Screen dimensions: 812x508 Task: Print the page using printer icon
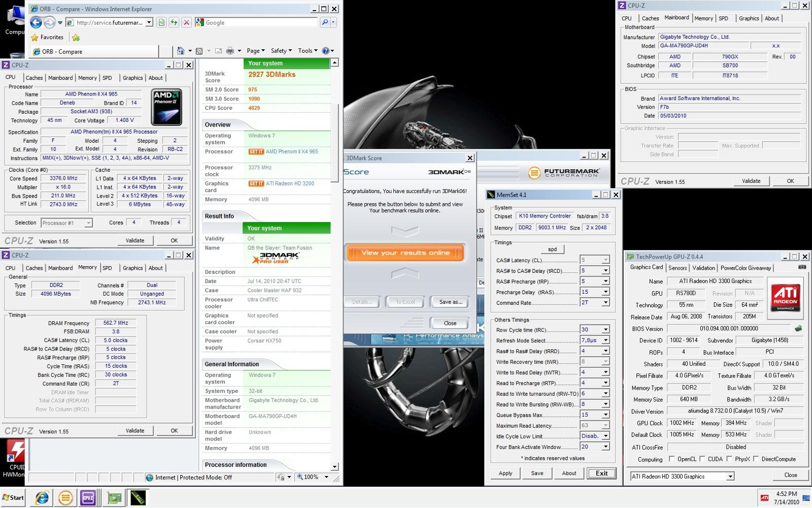coord(230,51)
